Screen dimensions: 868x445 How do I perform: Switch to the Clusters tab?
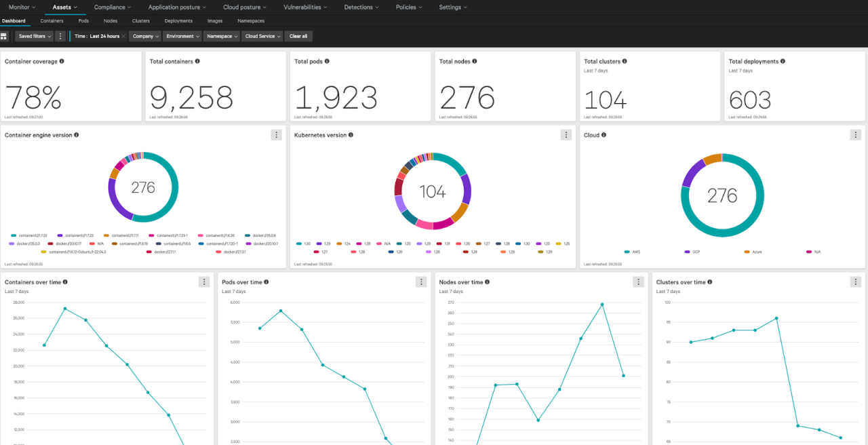pyautogui.click(x=141, y=21)
